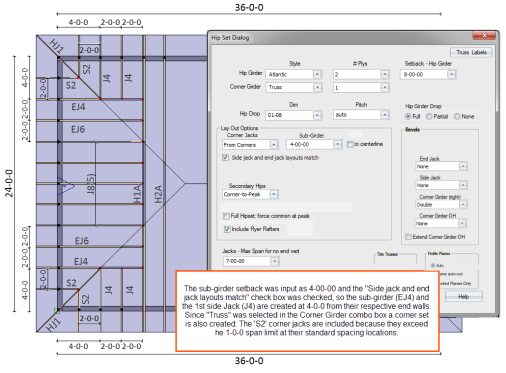Click the Jacks Max Span 7-00-00 field

pos(247,261)
